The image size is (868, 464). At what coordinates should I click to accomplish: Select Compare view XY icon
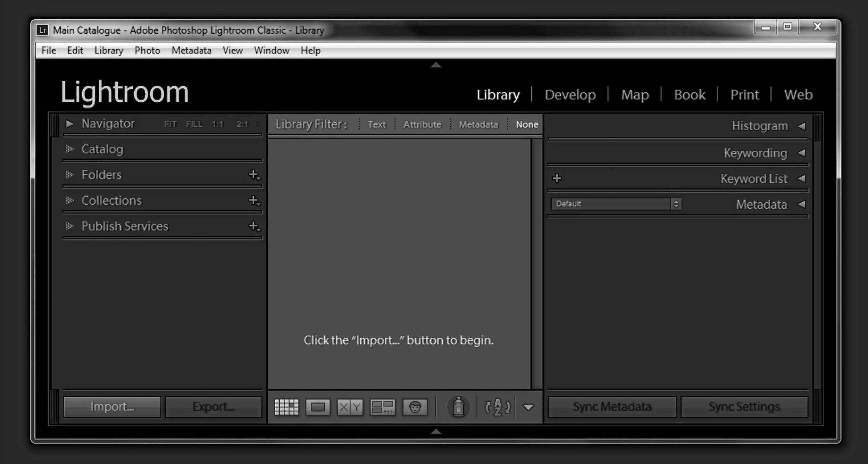coord(350,407)
